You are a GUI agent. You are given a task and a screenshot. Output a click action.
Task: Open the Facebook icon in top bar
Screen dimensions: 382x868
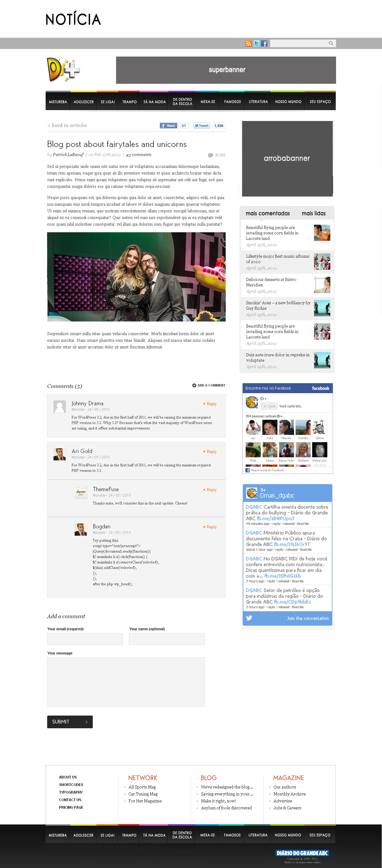[264, 44]
